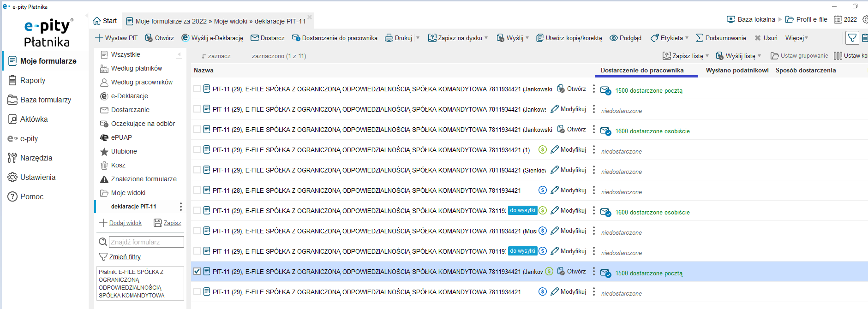Click the delivery envelope icon in the highlighted row

click(x=606, y=273)
